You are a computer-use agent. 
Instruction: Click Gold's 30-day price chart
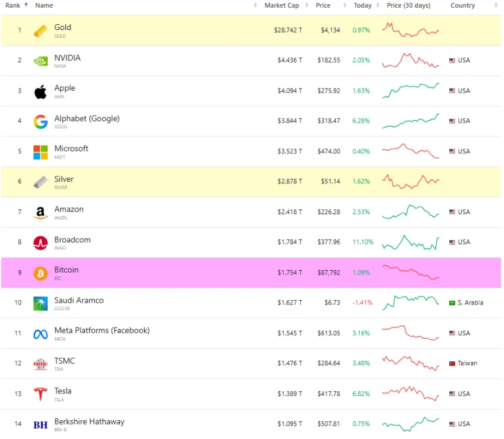click(411, 30)
